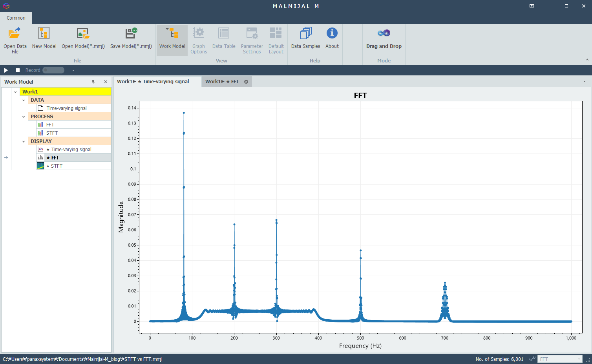Select the Work1 root item
Viewport: 592px width, 364px height.
(x=66, y=92)
